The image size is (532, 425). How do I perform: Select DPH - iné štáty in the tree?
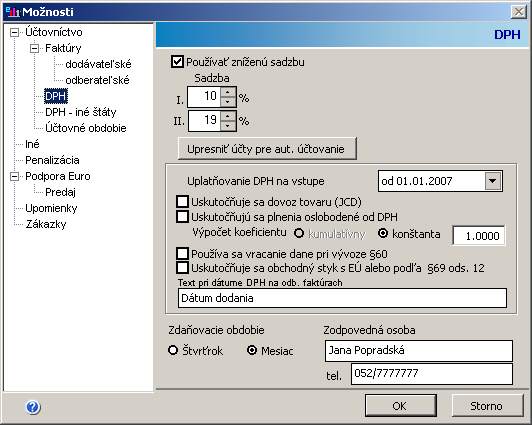pos(81,112)
